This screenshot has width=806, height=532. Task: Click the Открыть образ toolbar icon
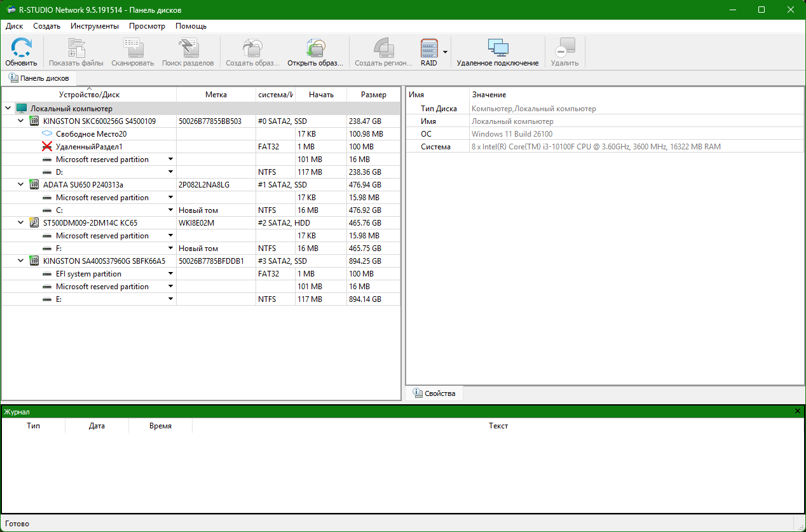[x=315, y=48]
